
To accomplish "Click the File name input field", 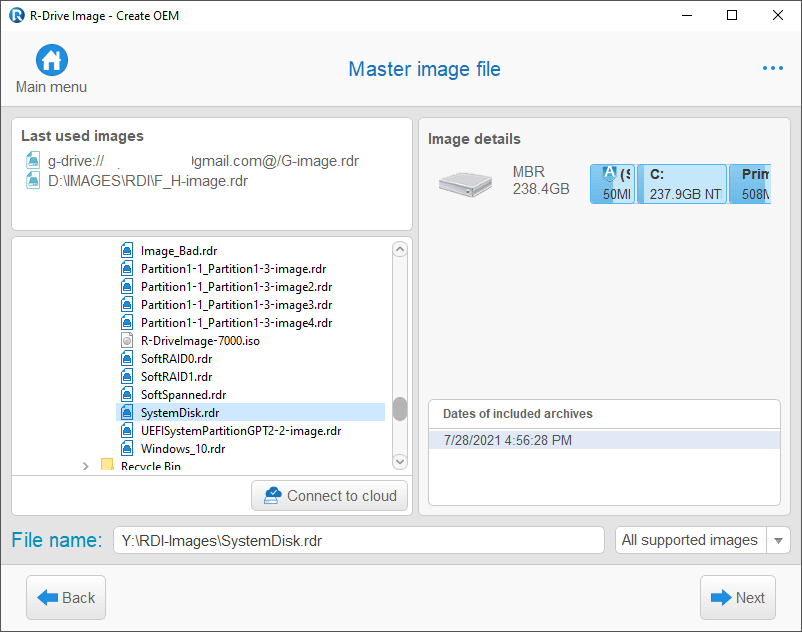I will (359, 540).
